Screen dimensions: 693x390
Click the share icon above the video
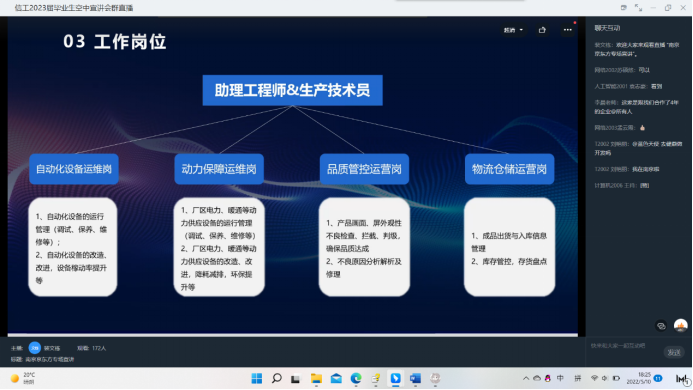pos(542,30)
